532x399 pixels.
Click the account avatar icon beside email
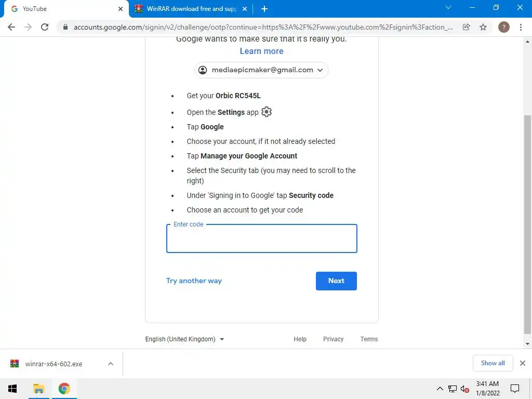(203, 70)
